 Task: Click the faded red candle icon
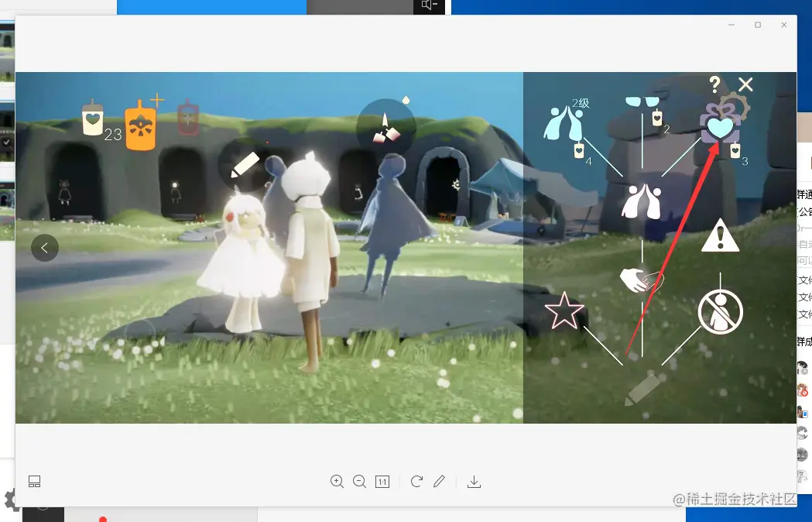pos(188,118)
